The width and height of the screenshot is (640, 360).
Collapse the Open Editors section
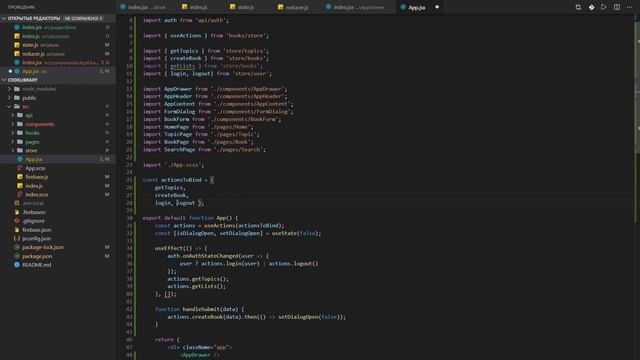[x=4, y=18]
